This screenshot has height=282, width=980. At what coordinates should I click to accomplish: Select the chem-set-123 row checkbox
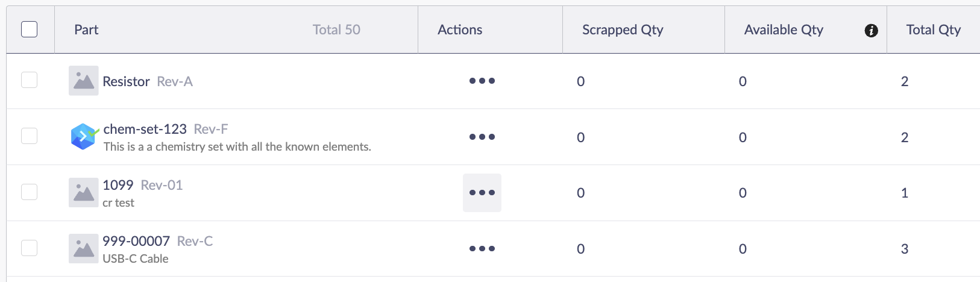tap(29, 136)
